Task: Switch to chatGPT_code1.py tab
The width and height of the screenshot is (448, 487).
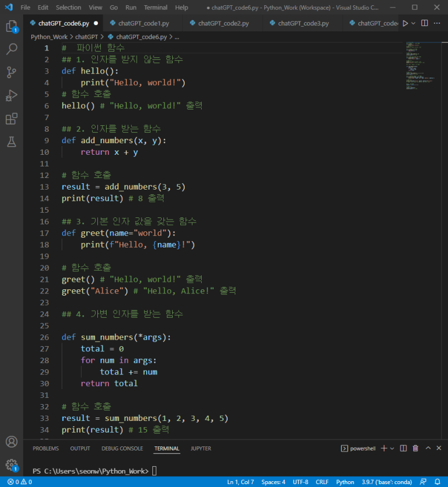Action: click(x=143, y=23)
